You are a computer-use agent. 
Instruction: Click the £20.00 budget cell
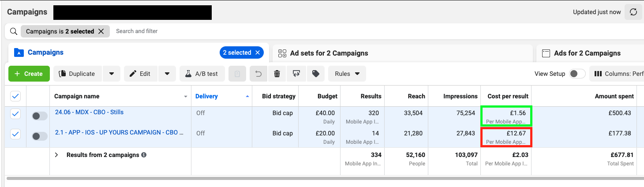tap(326, 133)
